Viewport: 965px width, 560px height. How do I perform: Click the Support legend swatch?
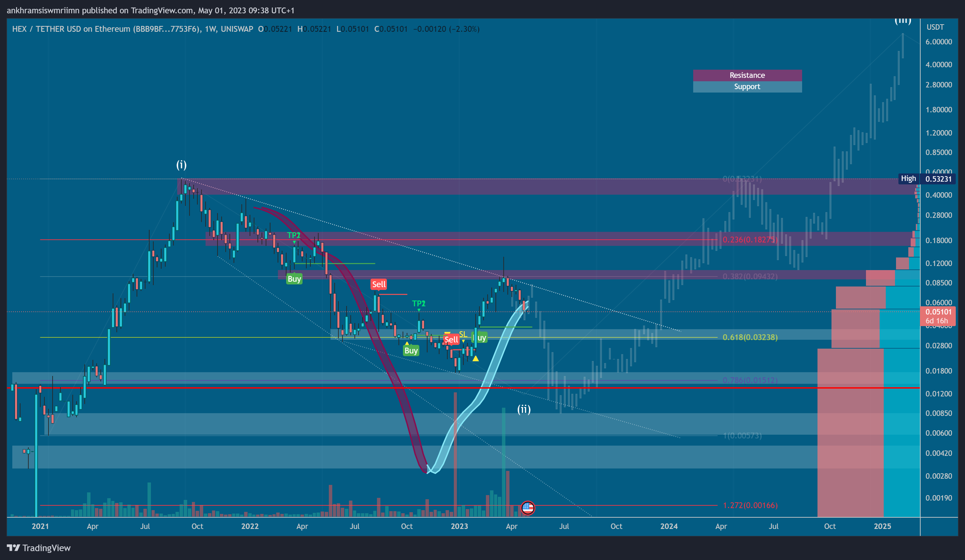[x=747, y=87]
